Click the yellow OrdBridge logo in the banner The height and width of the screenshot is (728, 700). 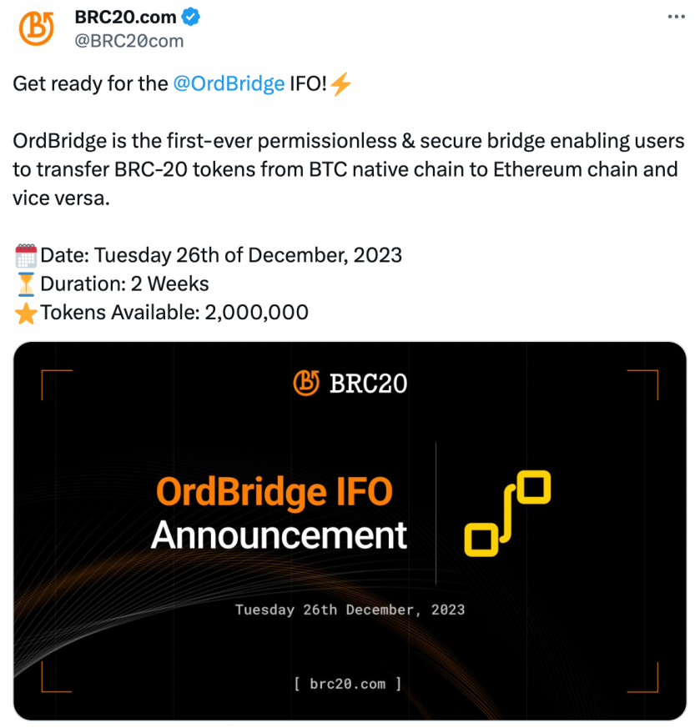click(507, 513)
